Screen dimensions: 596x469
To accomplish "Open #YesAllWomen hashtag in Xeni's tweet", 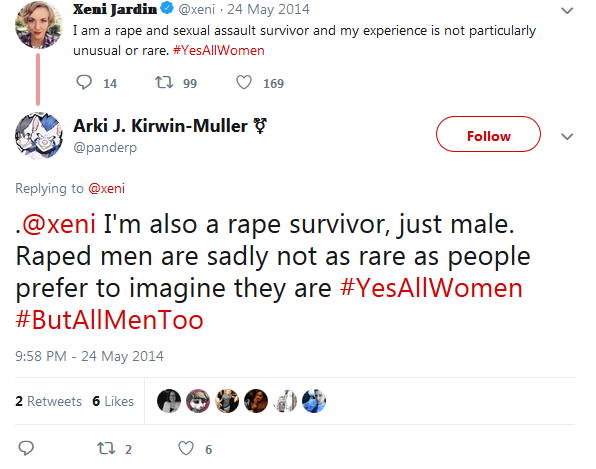I will click(219, 51).
